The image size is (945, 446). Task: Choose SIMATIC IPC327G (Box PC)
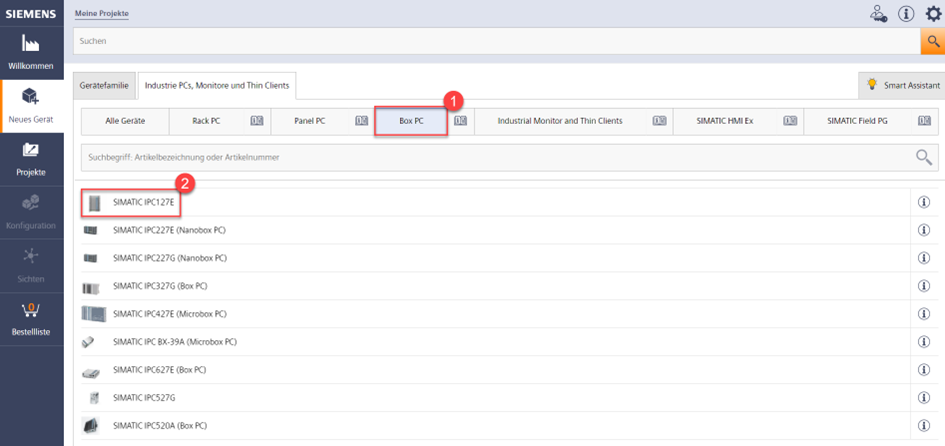click(160, 286)
